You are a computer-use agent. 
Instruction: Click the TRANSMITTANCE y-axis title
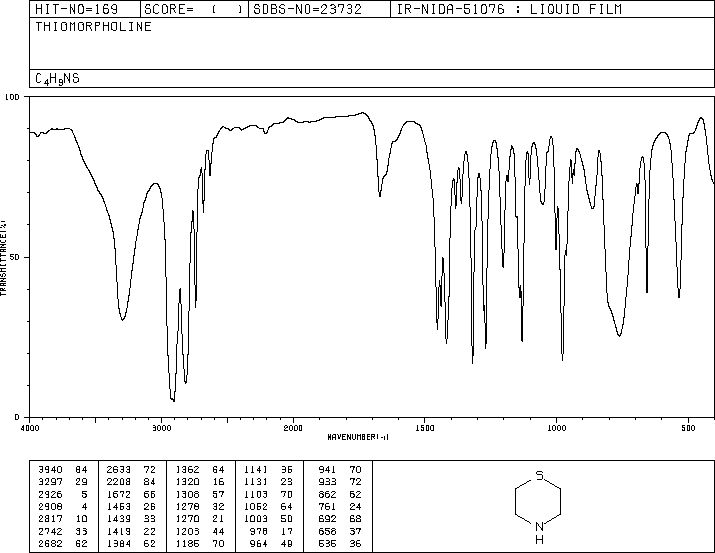coord(3,258)
